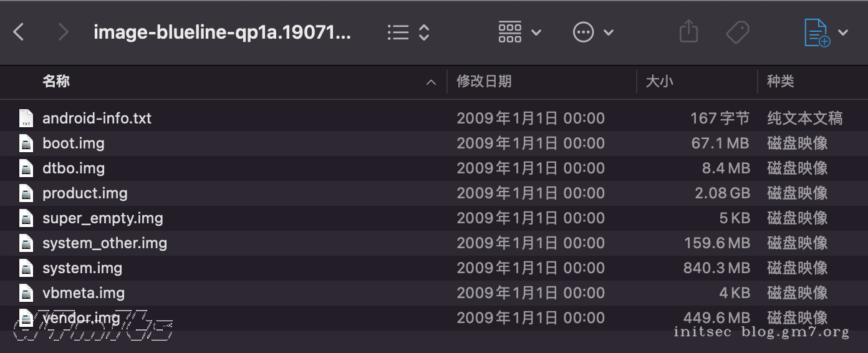Sort by the 种类 column header
This screenshot has height=353, width=868.
tap(780, 81)
